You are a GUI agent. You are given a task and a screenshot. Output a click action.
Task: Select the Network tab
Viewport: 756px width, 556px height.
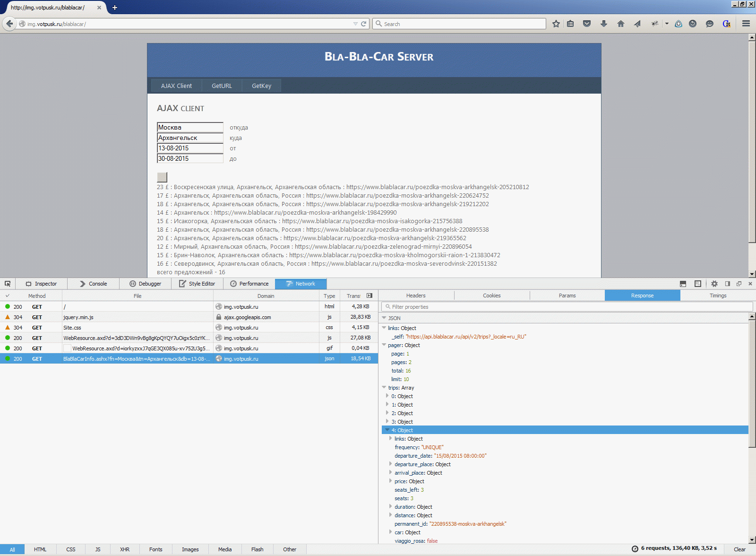301,284
